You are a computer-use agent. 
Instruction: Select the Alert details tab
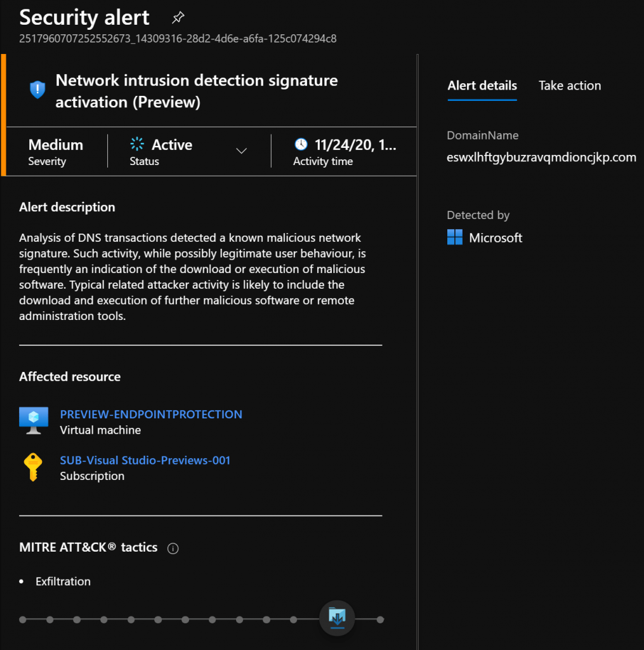point(482,86)
